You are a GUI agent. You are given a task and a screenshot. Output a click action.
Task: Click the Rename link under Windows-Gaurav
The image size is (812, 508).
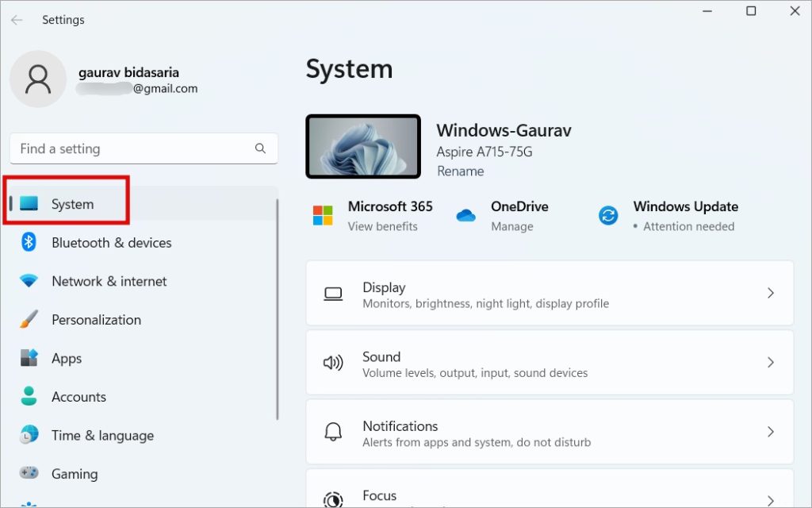[460, 171]
